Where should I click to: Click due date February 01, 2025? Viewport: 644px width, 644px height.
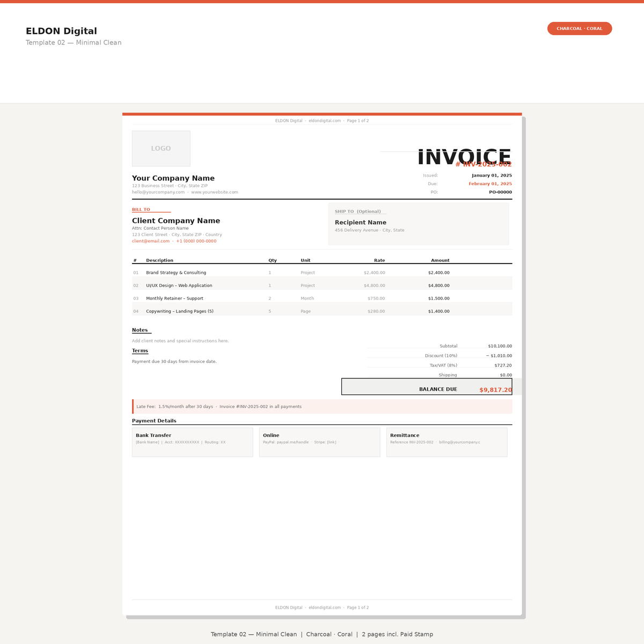[x=490, y=184]
